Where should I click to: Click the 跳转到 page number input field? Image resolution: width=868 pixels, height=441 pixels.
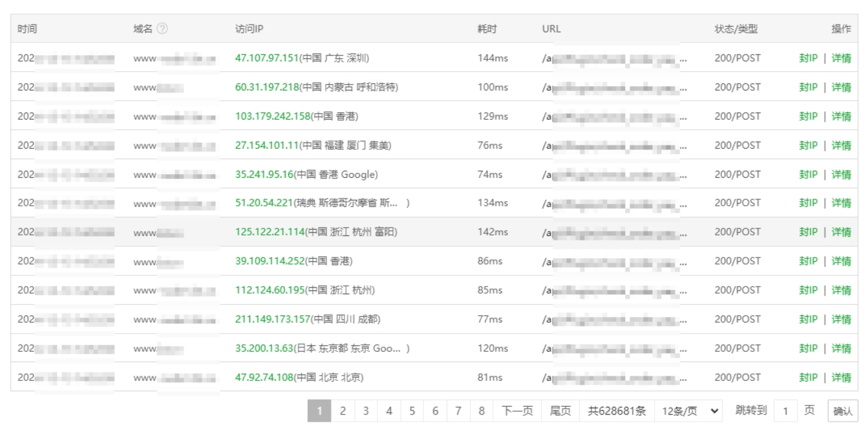[x=785, y=411]
